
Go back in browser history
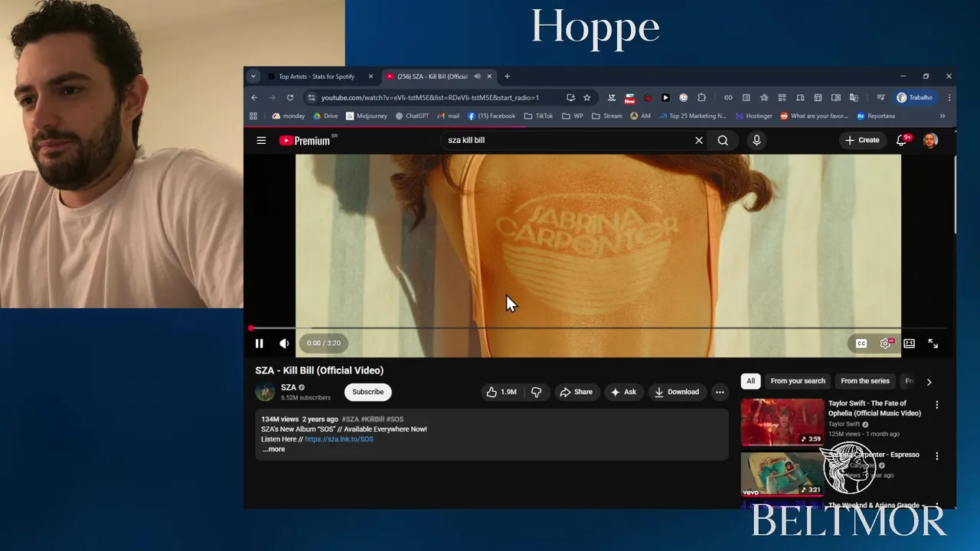(x=254, y=97)
